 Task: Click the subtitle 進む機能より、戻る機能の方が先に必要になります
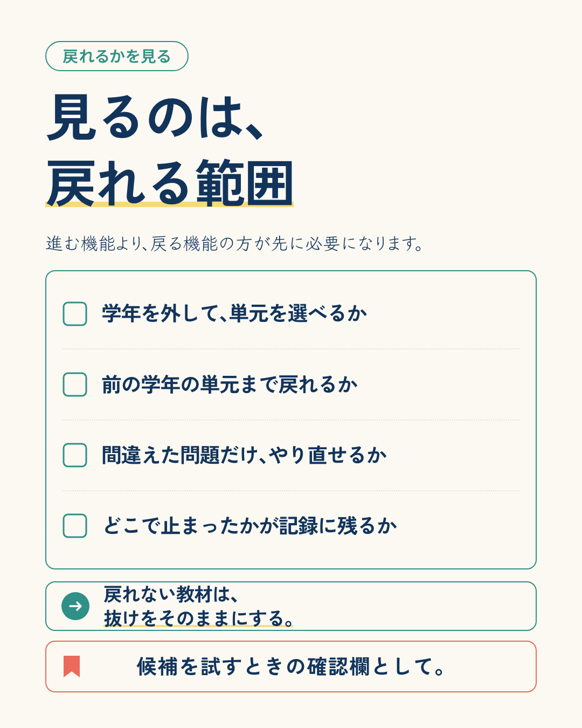[235, 244]
